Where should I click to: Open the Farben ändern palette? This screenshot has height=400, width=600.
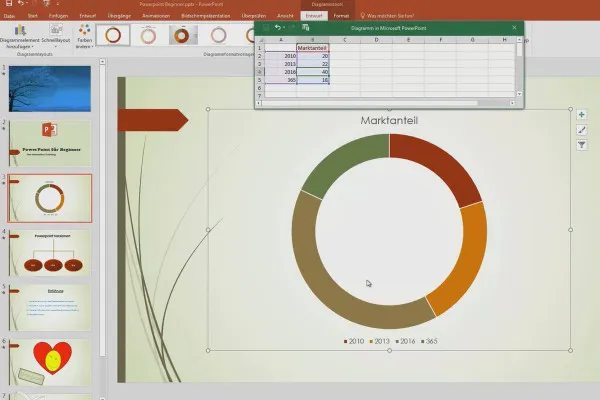(x=85, y=36)
